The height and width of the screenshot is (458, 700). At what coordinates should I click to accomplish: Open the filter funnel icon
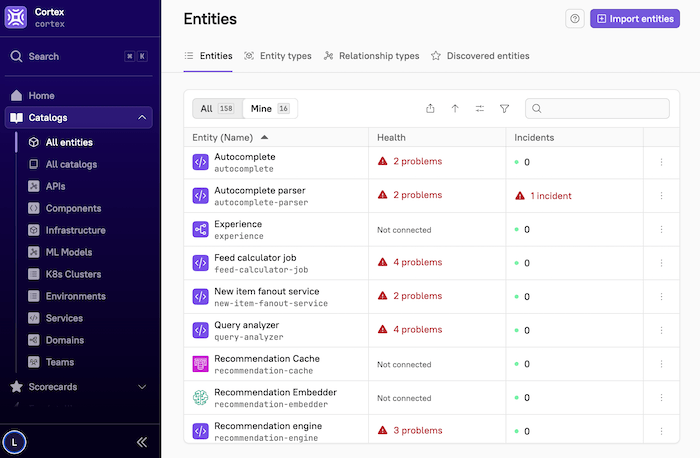(504, 108)
